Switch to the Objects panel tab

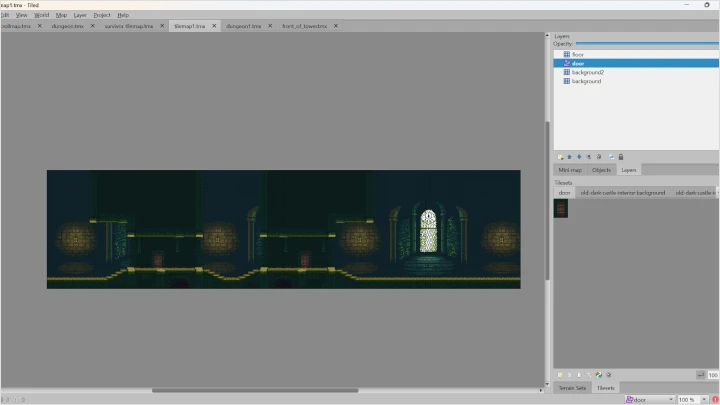[x=601, y=170]
